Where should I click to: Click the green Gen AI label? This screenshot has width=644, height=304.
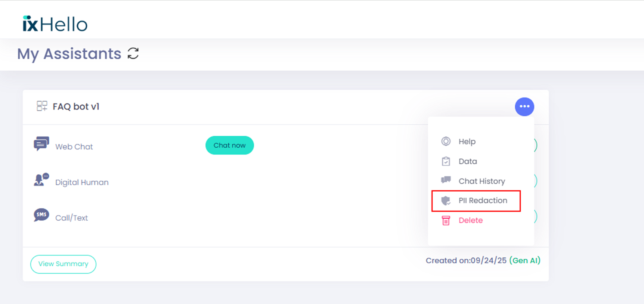click(524, 261)
